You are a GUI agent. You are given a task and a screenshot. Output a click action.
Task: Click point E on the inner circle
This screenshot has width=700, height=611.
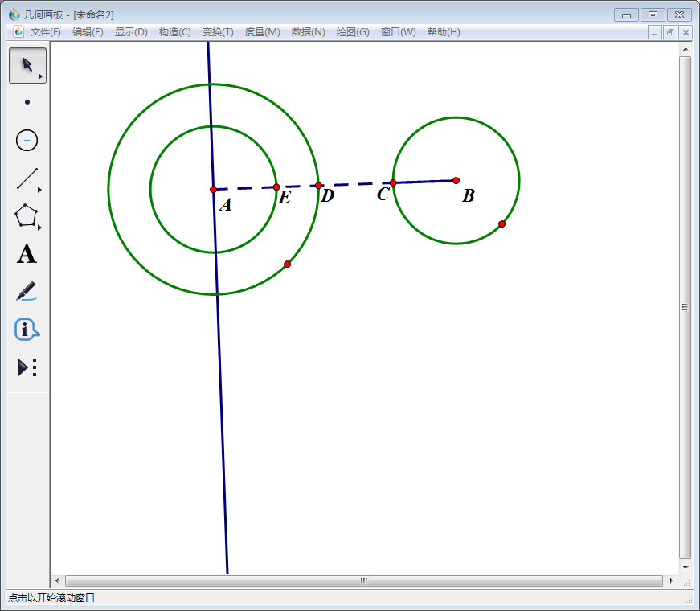[276, 187]
